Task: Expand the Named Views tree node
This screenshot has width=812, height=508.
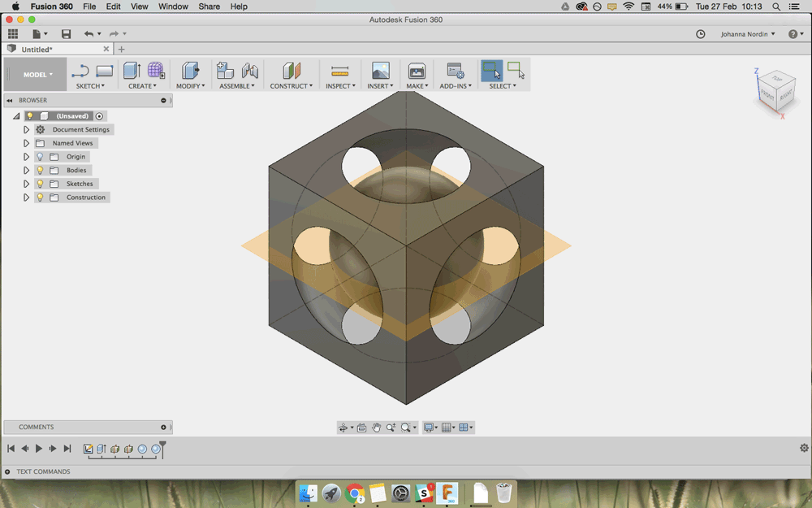Action: point(26,143)
